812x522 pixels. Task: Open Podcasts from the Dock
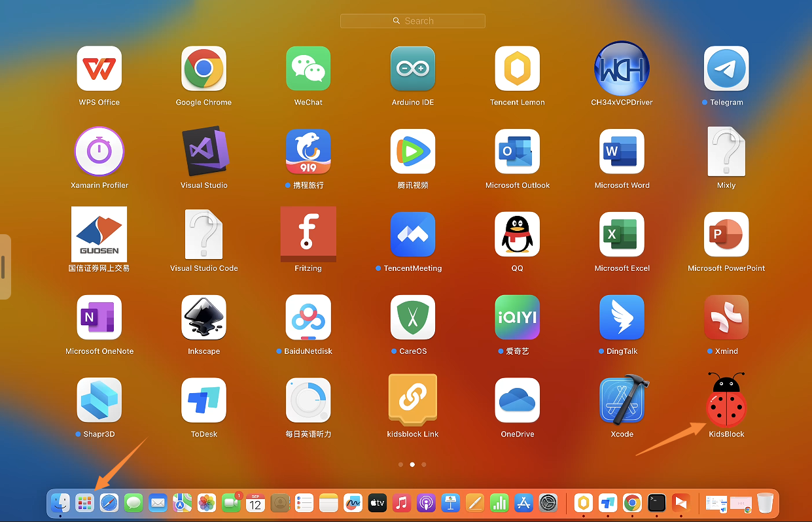pyautogui.click(x=426, y=502)
